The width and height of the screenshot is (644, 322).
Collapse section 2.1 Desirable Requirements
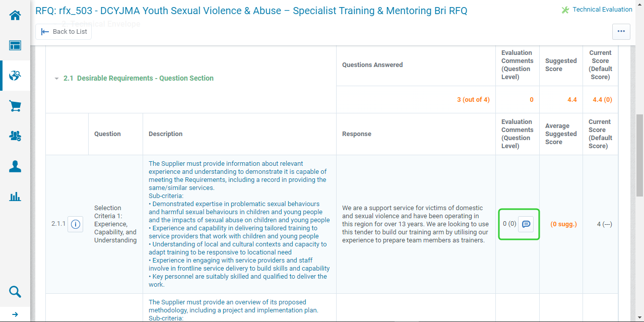coord(57,79)
